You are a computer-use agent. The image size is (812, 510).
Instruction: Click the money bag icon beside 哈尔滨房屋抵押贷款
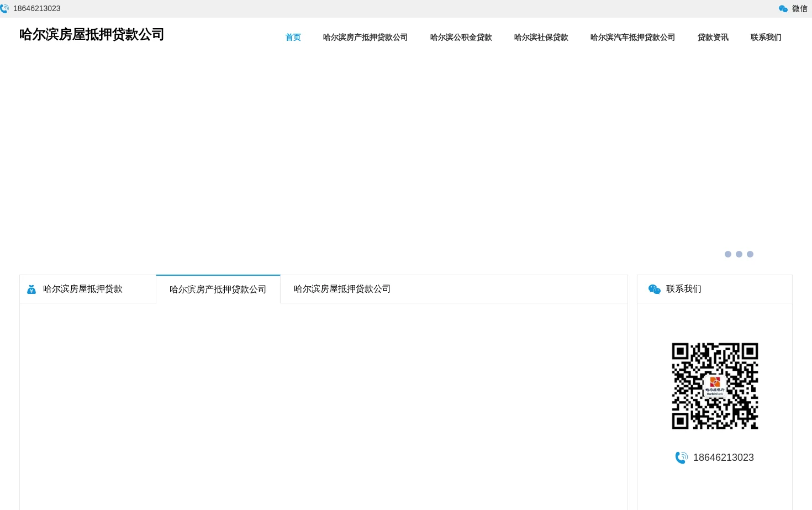coord(31,289)
